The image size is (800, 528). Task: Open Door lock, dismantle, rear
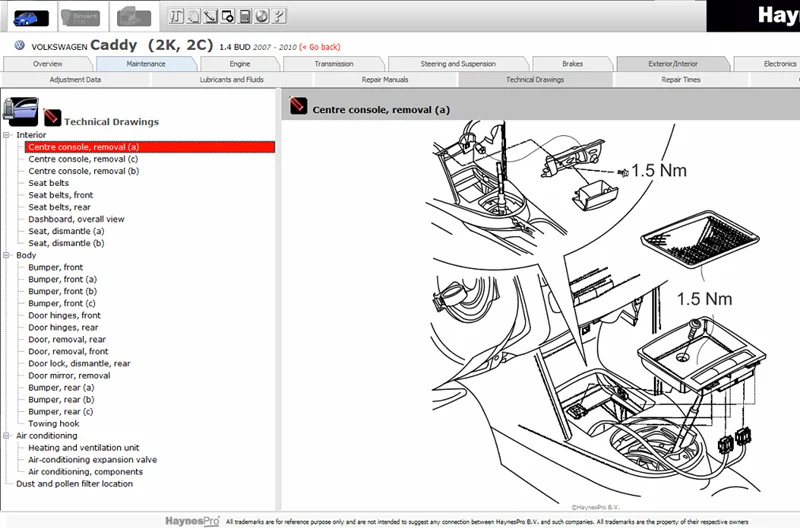coord(79,363)
